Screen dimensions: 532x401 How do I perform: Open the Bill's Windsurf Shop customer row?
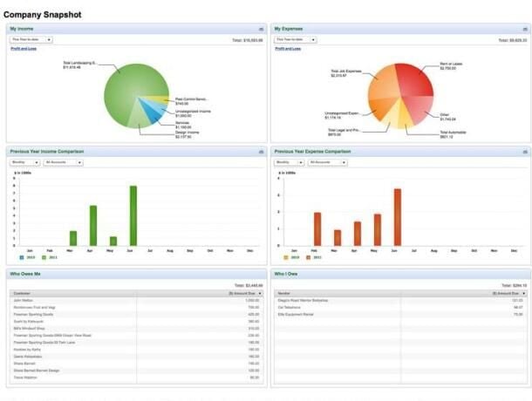136,329
